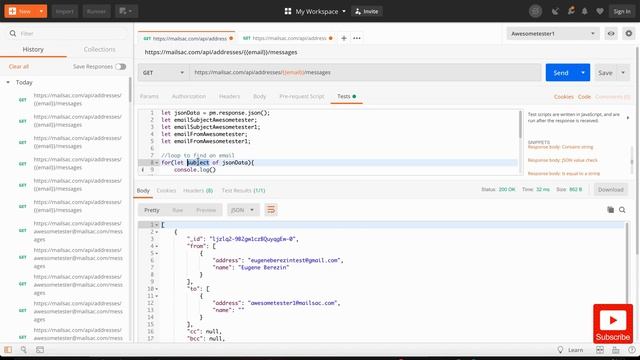Open the request Headers tab

coord(229,96)
